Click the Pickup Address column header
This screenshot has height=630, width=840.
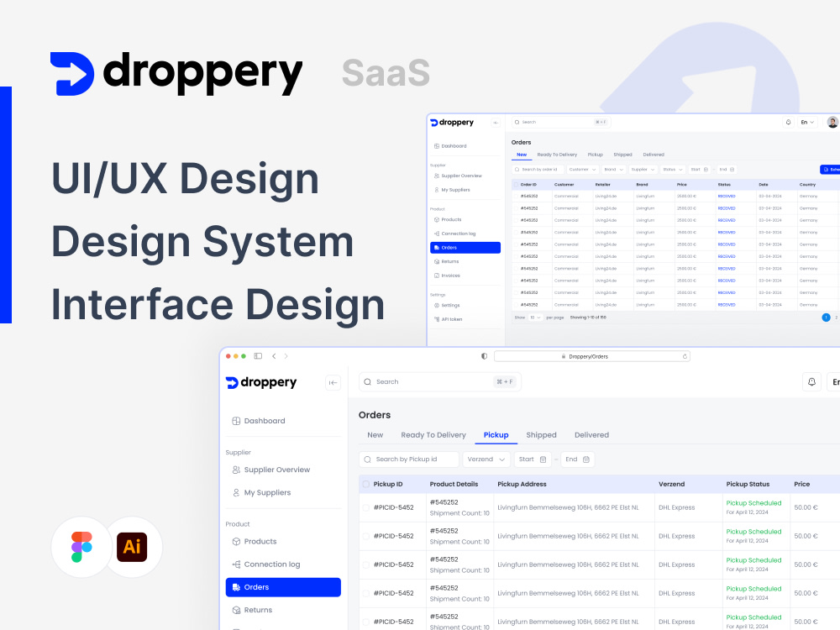pos(522,485)
